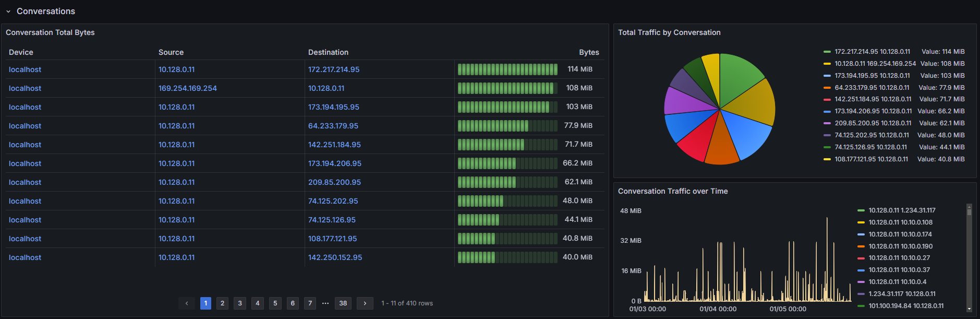Select page 5 in pagination
980x319 pixels.
coord(275,303)
